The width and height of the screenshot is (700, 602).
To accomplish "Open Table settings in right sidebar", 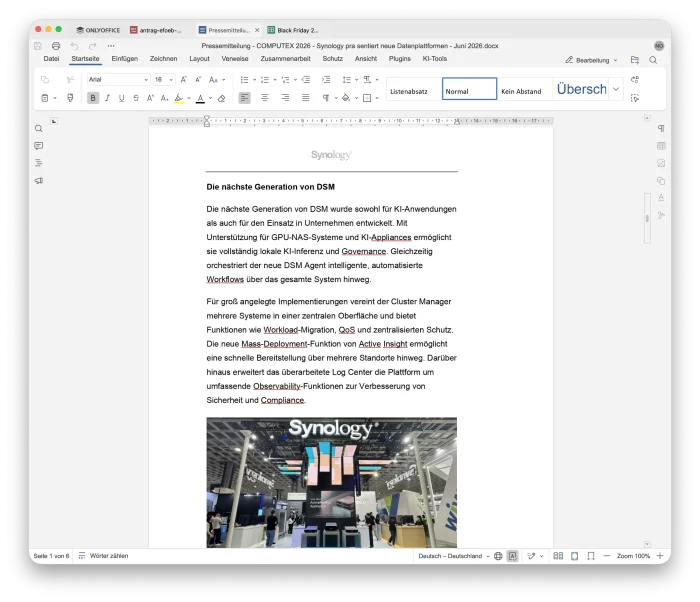I will [x=661, y=146].
